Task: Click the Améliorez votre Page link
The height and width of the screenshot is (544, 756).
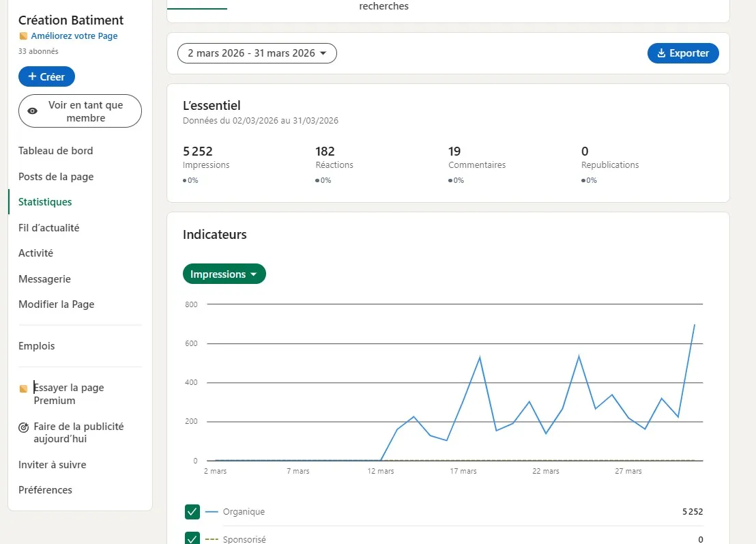Action: [74, 36]
